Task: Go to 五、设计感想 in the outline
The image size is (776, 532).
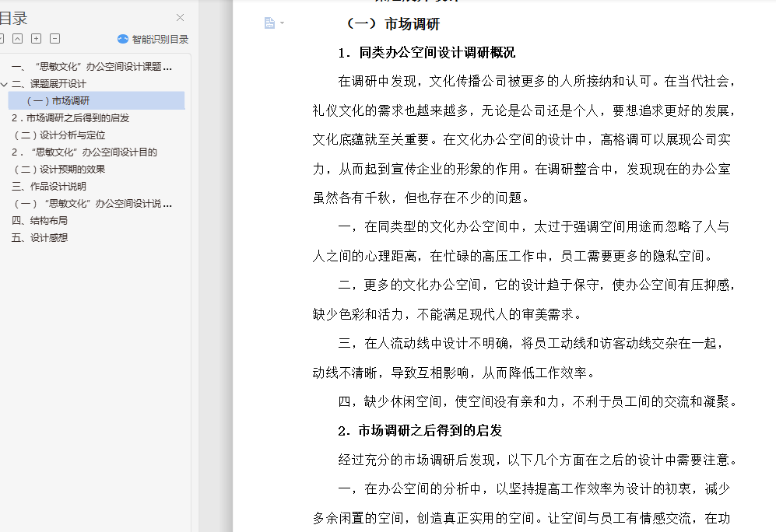Action: pyautogui.click(x=39, y=237)
